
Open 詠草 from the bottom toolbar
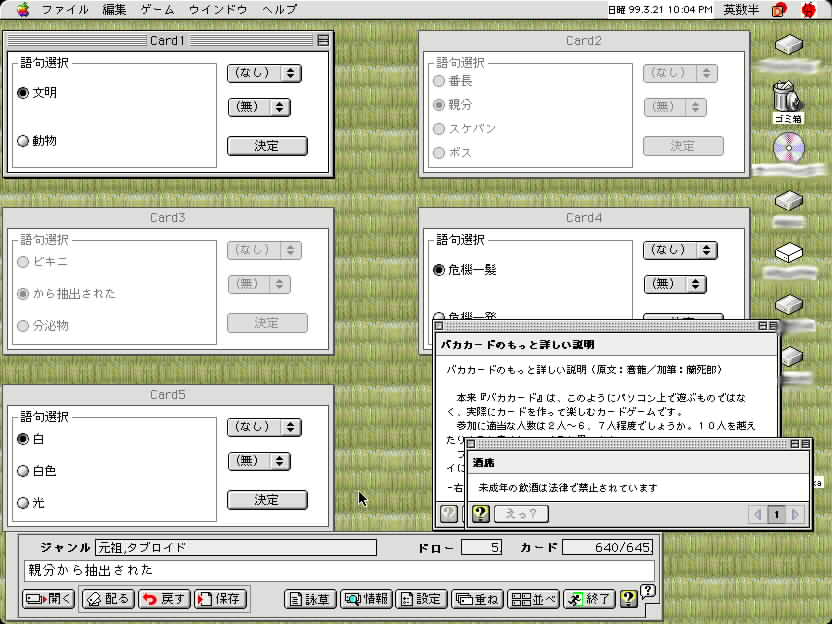click(x=308, y=599)
